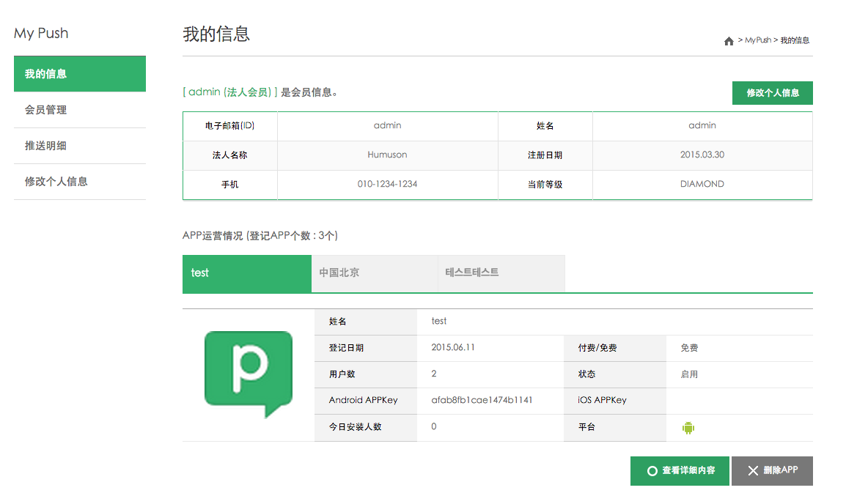The image size is (846, 504).
Task: Click the green 修改个人信息 button
Action: point(773,93)
